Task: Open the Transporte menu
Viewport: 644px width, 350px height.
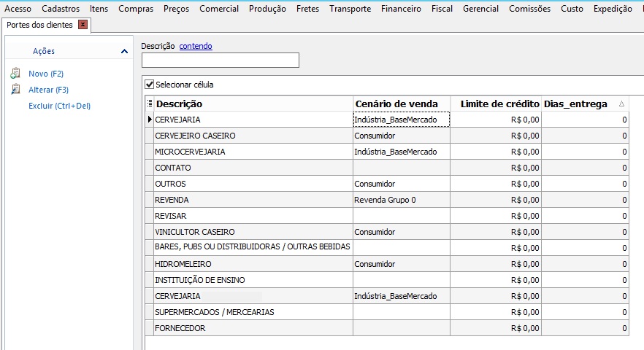Action: click(350, 9)
